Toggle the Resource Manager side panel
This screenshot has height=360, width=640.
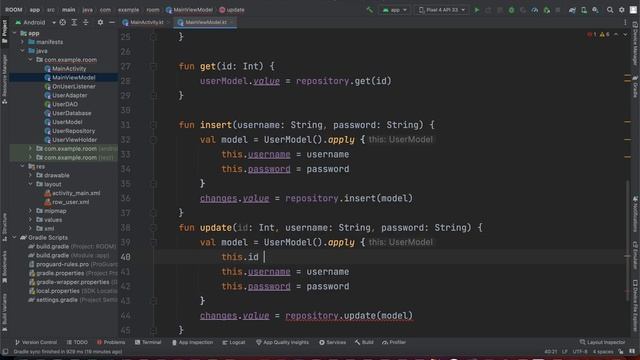pyautogui.click(x=4, y=79)
